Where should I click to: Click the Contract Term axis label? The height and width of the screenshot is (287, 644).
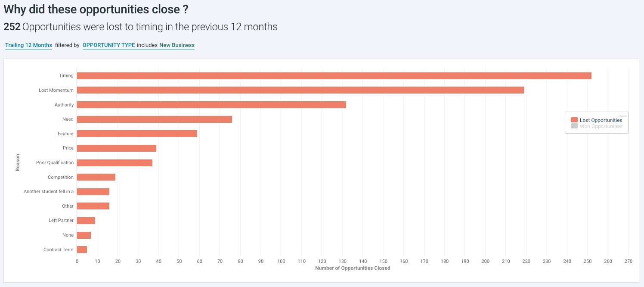59,250
